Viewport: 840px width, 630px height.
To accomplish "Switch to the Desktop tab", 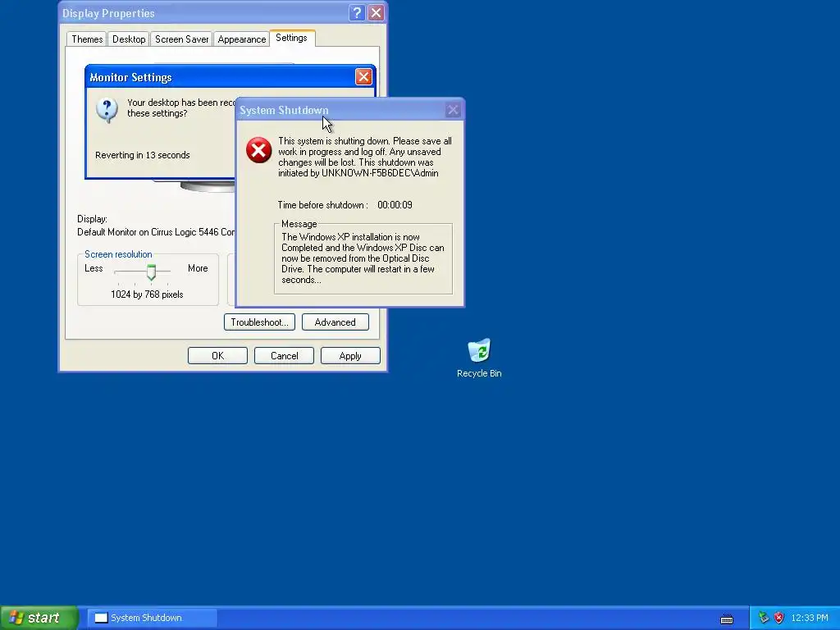I will pos(129,39).
